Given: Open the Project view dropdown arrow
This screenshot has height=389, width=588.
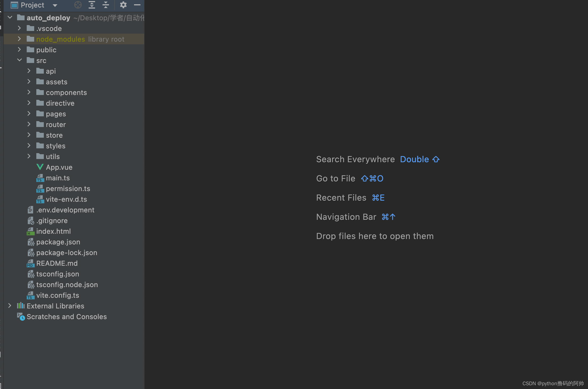Looking at the screenshot, I should [55, 5].
